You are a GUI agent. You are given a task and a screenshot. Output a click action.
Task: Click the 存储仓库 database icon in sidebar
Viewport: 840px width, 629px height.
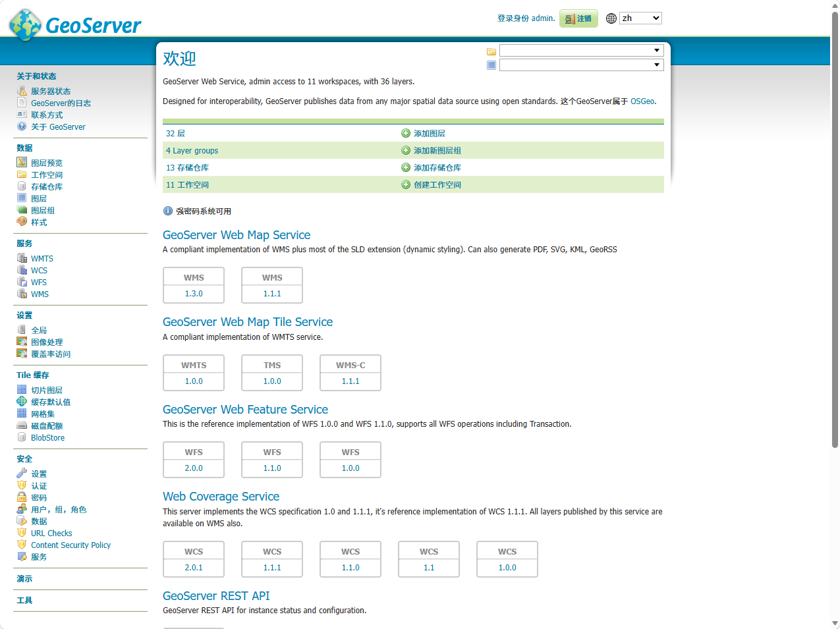point(22,186)
